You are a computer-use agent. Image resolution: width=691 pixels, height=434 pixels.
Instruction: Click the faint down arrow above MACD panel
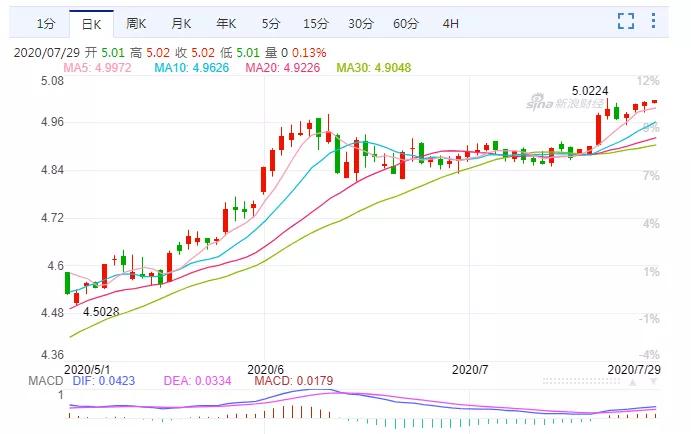654,382
